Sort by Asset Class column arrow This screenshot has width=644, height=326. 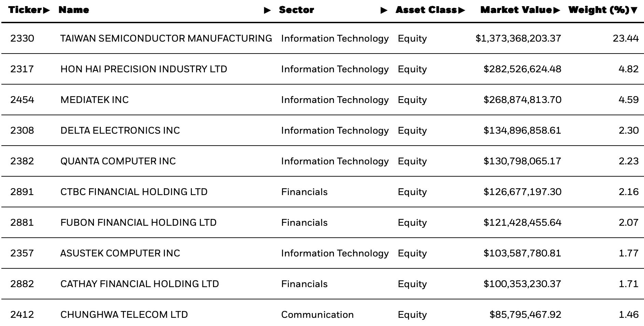coord(462,10)
